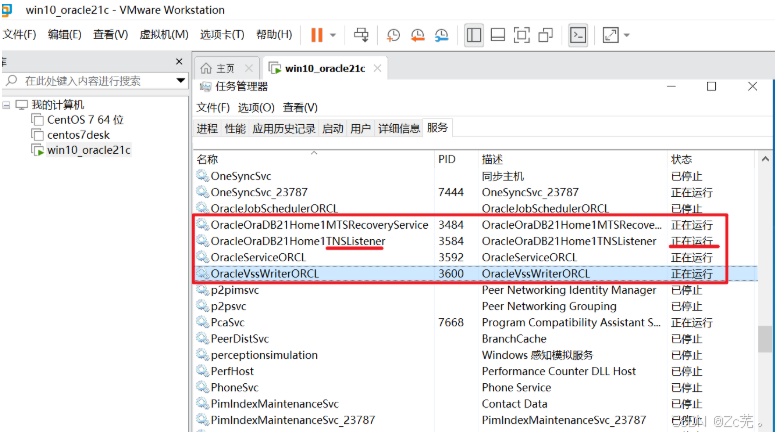Image resolution: width=775 pixels, height=435 pixels.
Task: Select OracleOraDB21Home1TNSListener service
Action: click(474, 241)
